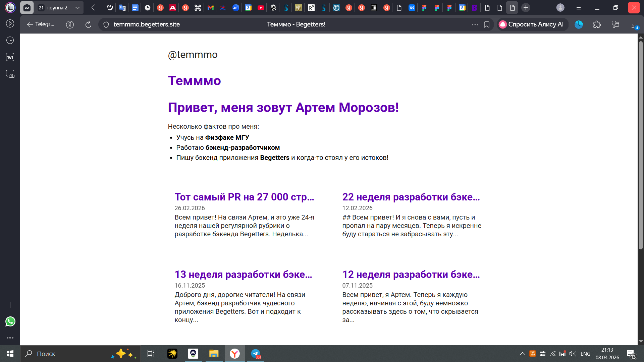Image resolution: width=644 pixels, height=362 pixels.
Task: Show hidden system tray icons chevron
Action: 522,354
